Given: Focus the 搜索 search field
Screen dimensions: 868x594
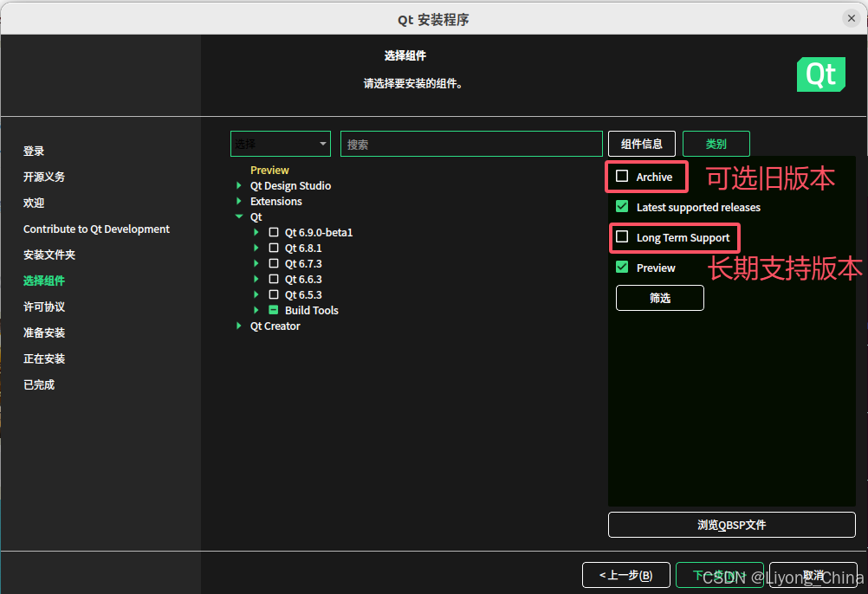Looking at the screenshot, I should [x=471, y=144].
